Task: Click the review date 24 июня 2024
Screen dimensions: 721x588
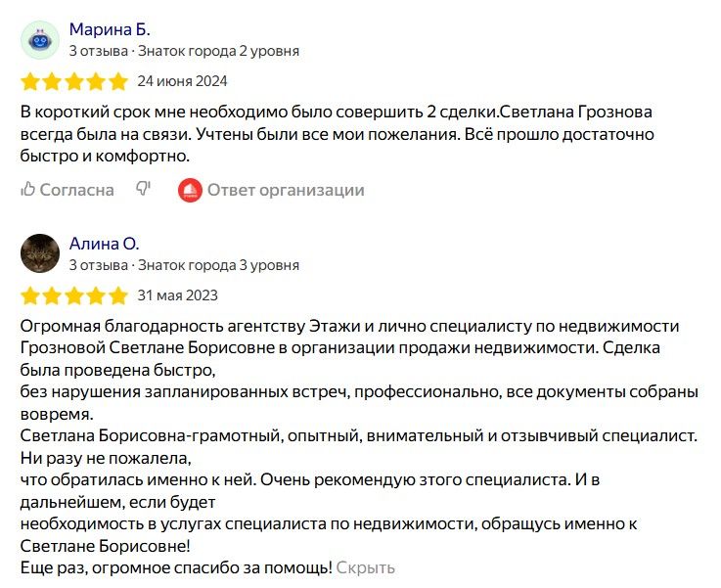Action: [x=182, y=81]
